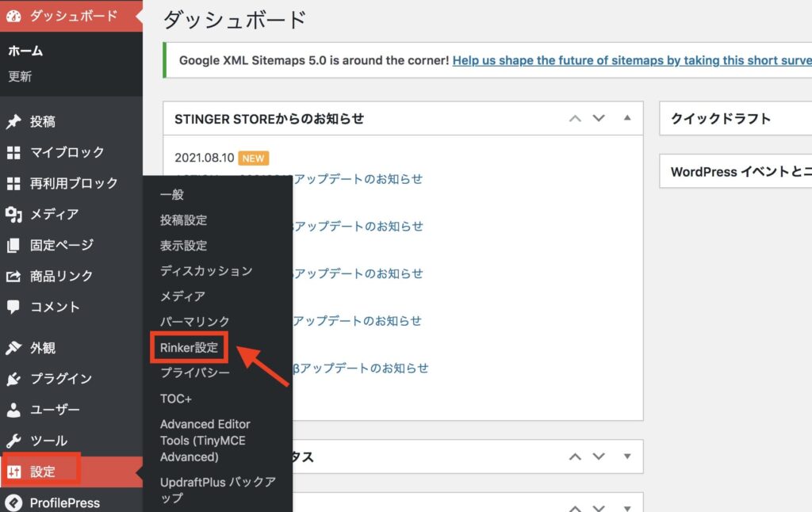Select 一般 in settings flyout

tap(172, 195)
